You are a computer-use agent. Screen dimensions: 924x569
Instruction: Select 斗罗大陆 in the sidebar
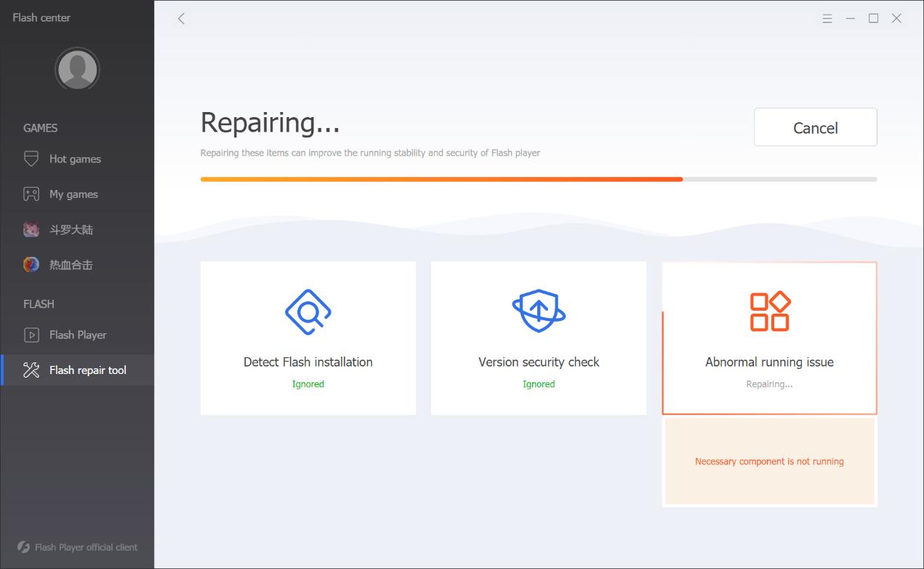(x=77, y=230)
